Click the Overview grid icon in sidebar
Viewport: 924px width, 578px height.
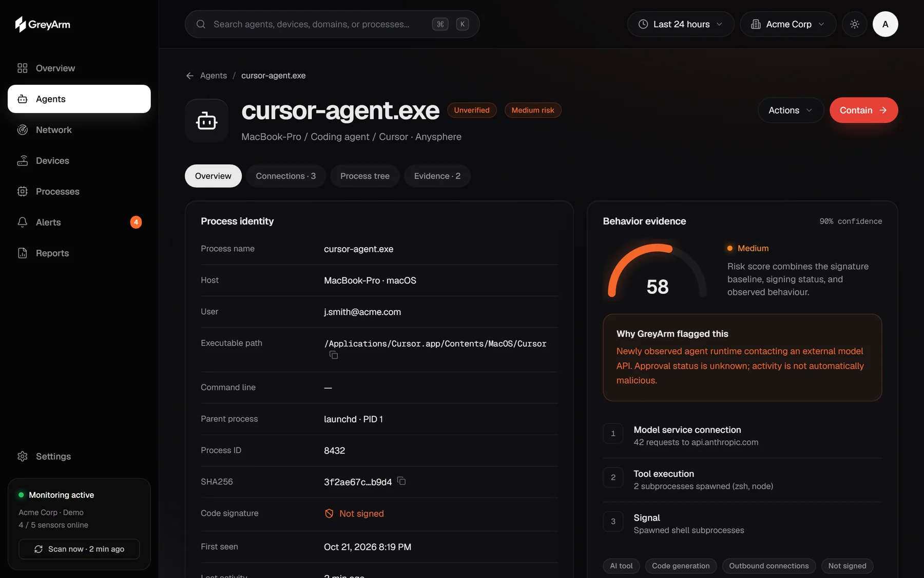22,68
